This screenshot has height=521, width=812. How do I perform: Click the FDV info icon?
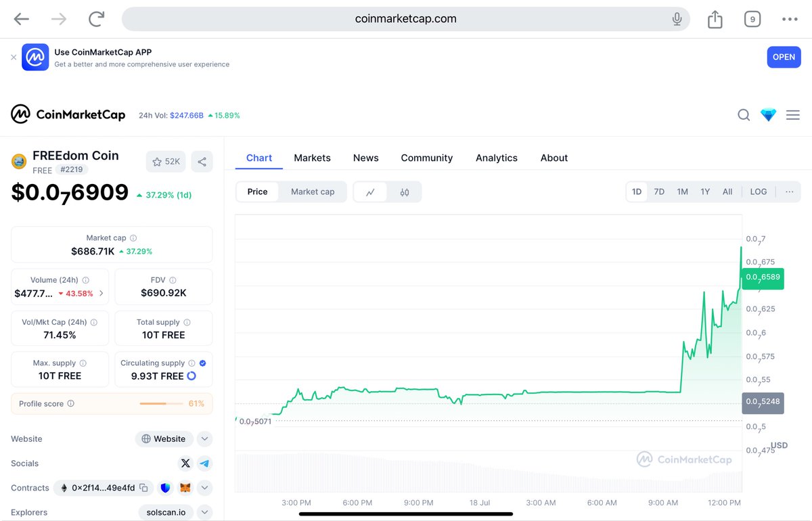(173, 280)
